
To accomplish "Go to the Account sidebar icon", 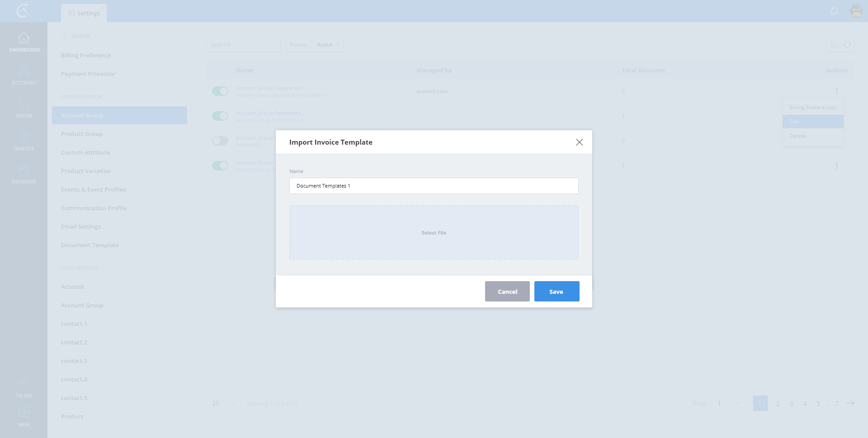I will coord(24,71).
